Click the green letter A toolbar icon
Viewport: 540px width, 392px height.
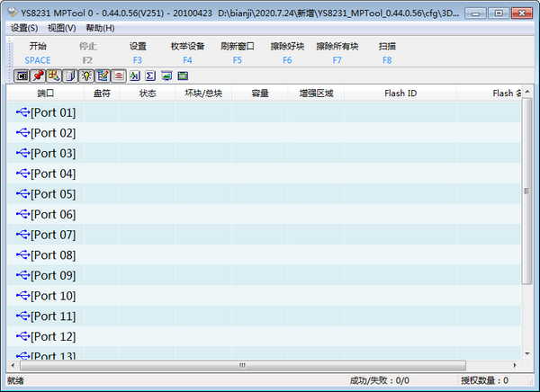[135, 76]
